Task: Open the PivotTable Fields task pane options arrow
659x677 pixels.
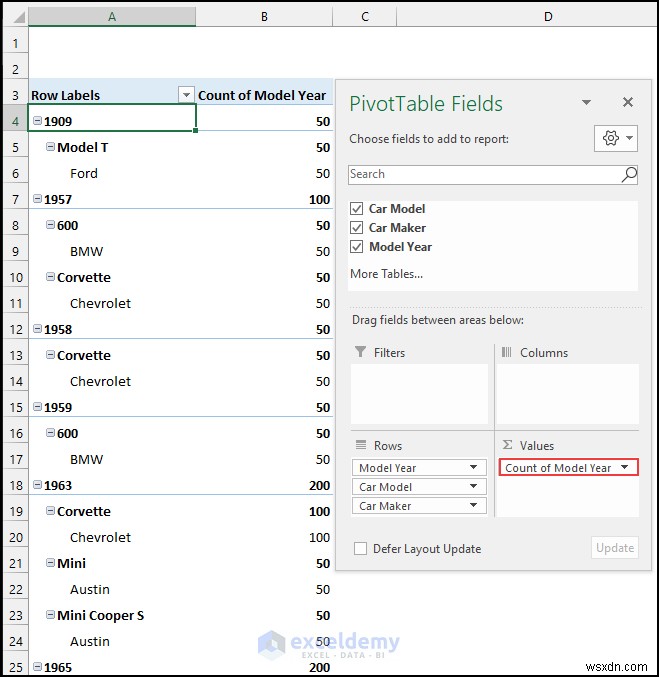Action: pyautogui.click(x=586, y=102)
